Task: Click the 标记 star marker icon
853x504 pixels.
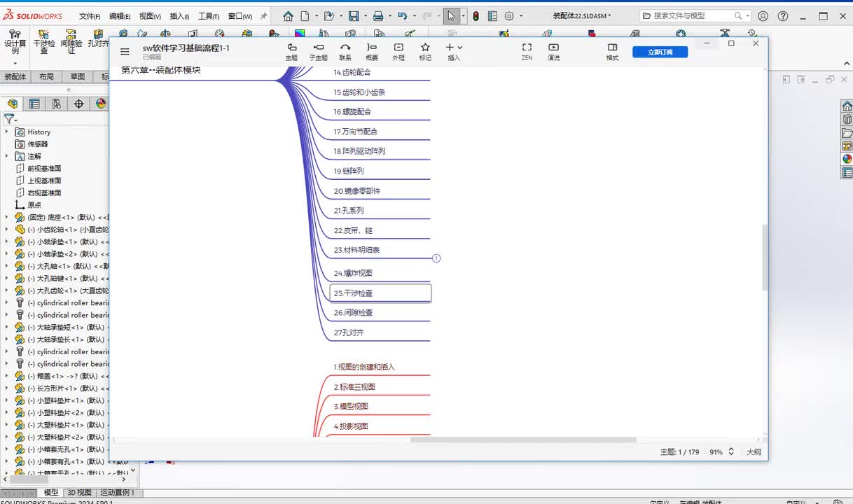Action: click(425, 51)
